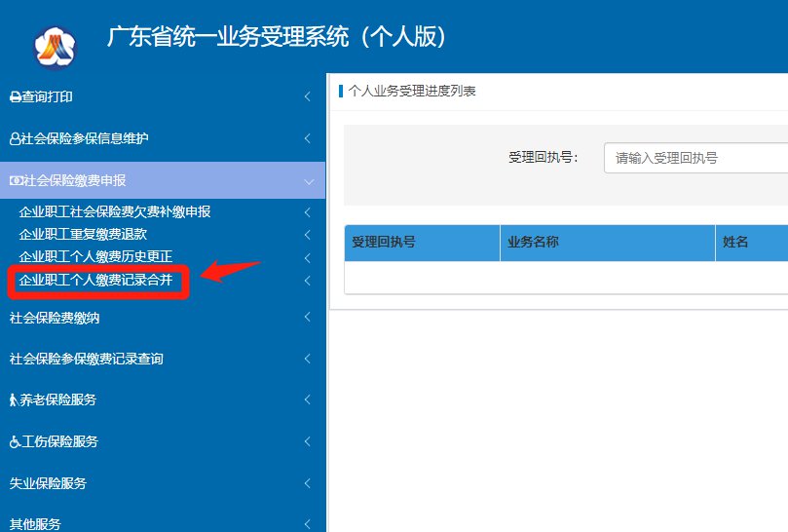Click the 姓名 table column header
The width and height of the screenshot is (788, 532).
click(x=752, y=243)
